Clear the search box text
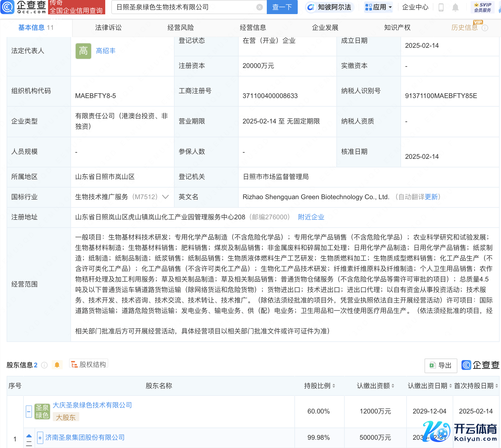The height and width of the screenshot is (448, 501). (x=259, y=7)
